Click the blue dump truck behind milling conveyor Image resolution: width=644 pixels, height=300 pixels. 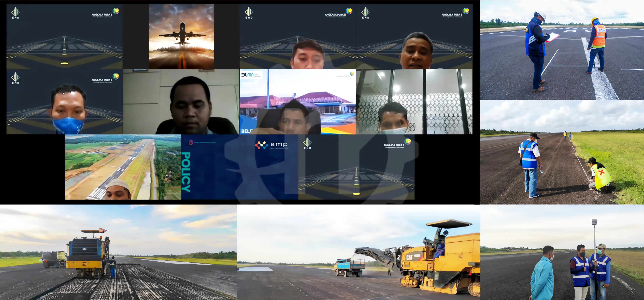349,266
